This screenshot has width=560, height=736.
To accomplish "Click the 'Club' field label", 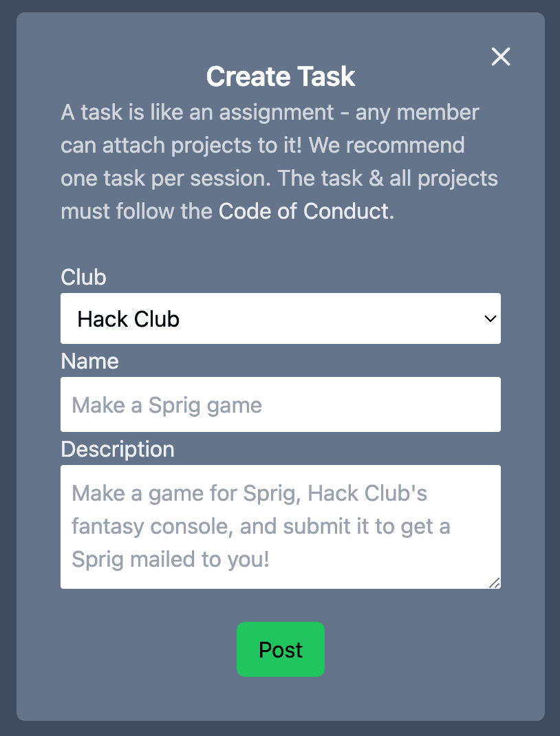I will tap(84, 277).
